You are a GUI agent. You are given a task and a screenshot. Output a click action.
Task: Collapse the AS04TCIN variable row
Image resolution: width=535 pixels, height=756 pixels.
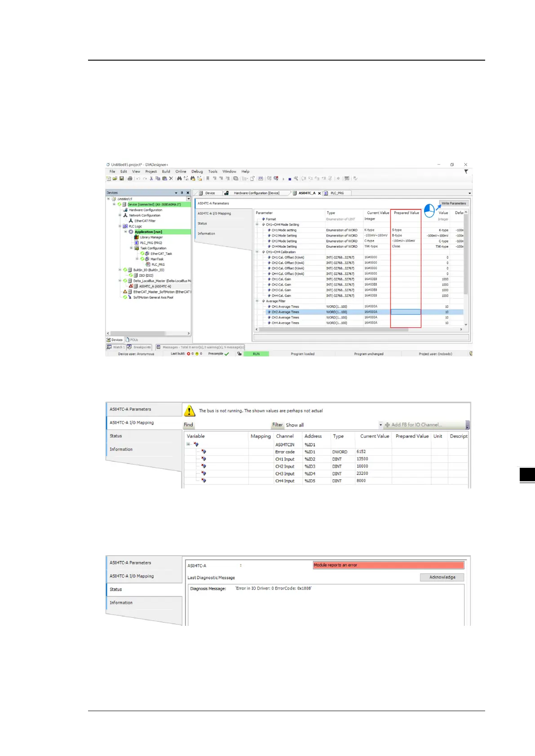189,444
